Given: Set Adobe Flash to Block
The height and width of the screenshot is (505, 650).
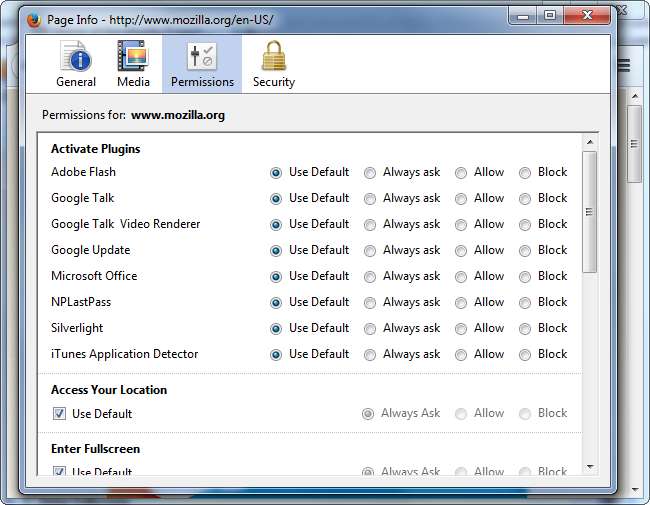Looking at the screenshot, I should pyautogui.click(x=525, y=173).
